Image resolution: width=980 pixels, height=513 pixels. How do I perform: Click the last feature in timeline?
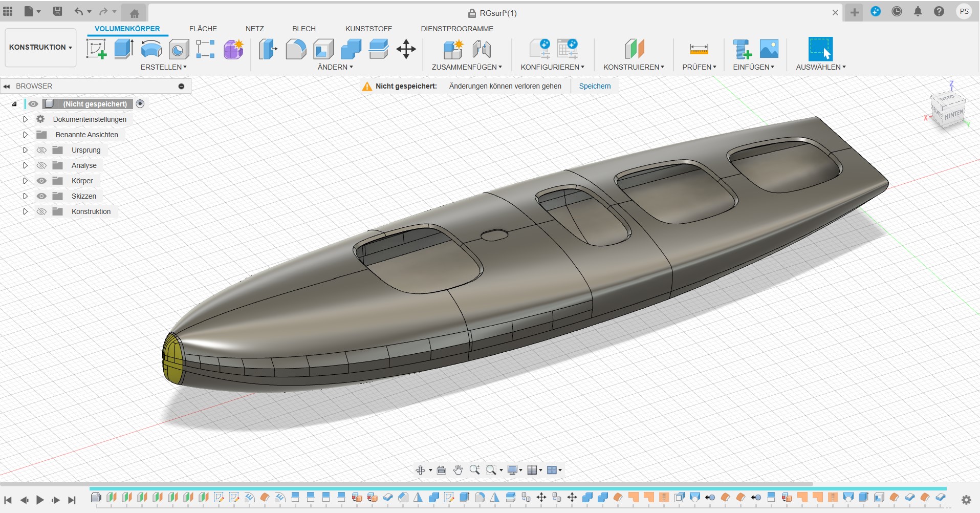coord(940,497)
